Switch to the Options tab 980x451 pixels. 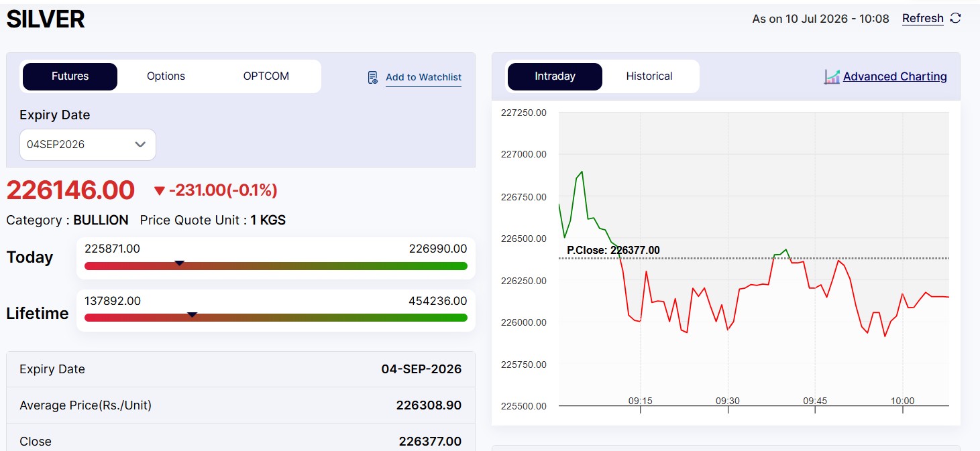click(166, 76)
